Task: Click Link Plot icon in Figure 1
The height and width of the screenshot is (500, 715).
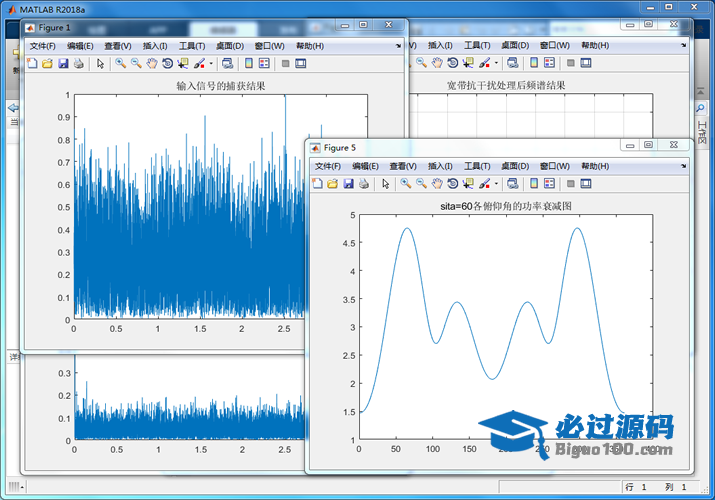Action: click(228, 63)
